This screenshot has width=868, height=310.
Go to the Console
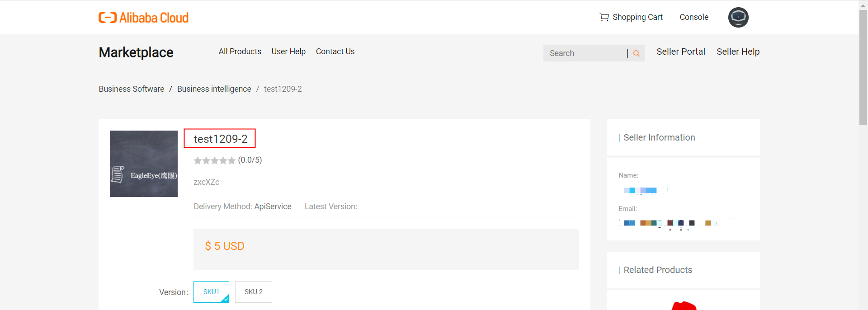tap(694, 17)
